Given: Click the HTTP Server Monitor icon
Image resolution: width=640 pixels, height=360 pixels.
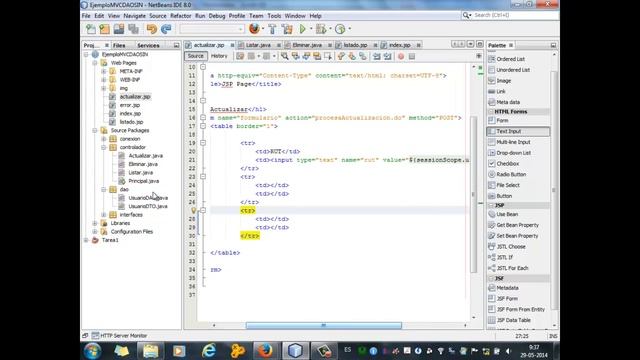Looking at the screenshot, I should click(95, 336).
